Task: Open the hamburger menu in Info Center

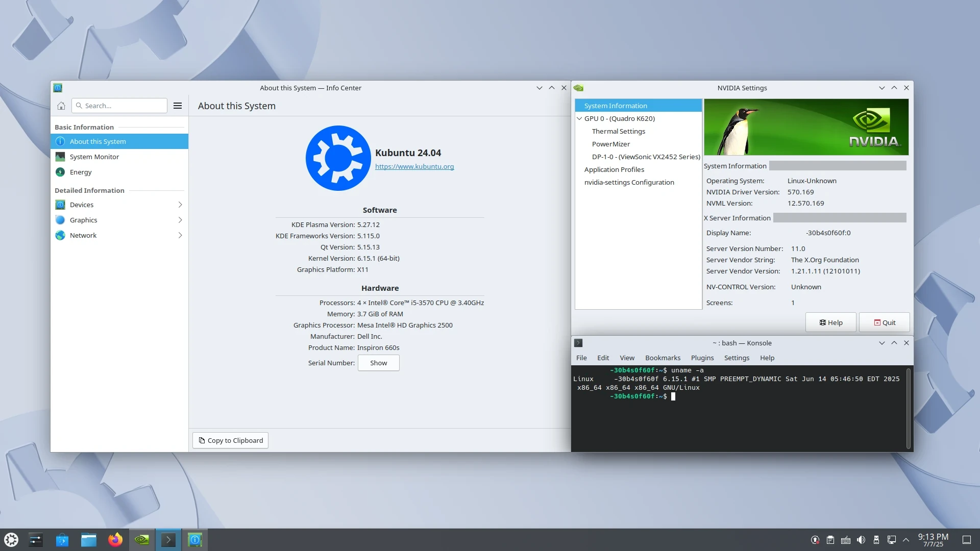Action: 178,106
